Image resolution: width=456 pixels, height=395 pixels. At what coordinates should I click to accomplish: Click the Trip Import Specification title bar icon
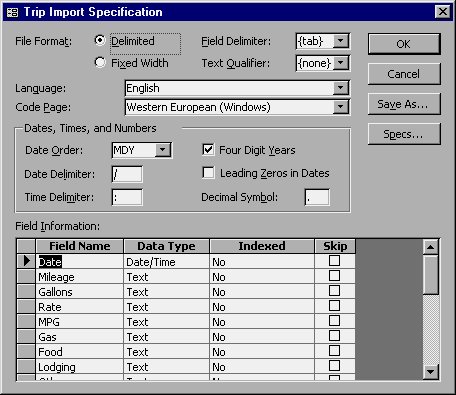pyautogui.click(x=12, y=12)
